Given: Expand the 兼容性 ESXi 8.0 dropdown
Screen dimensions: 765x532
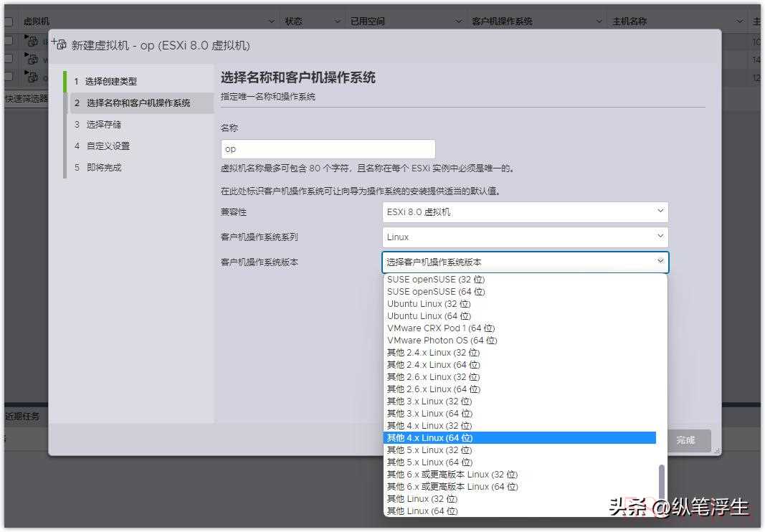Looking at the screenshot, I should (525, 212).
